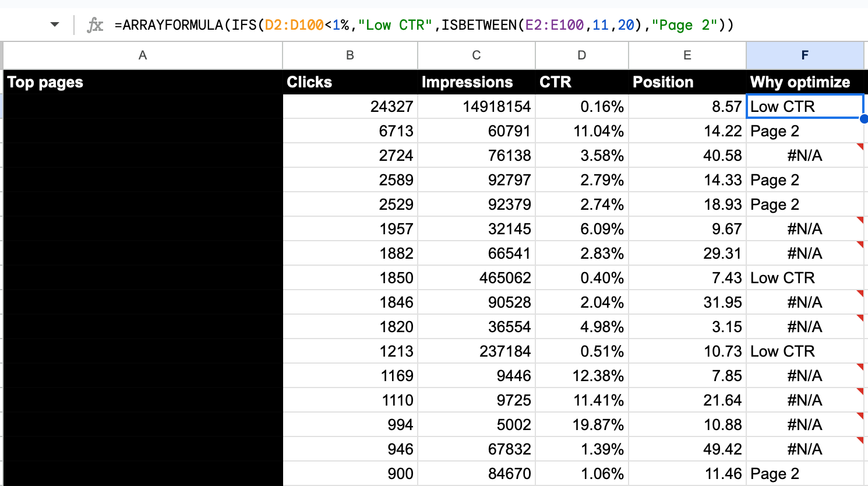Open the name box dropdown arrow
Image resolution: width=868 pixels, height=486 pixels.
point(54,25)
